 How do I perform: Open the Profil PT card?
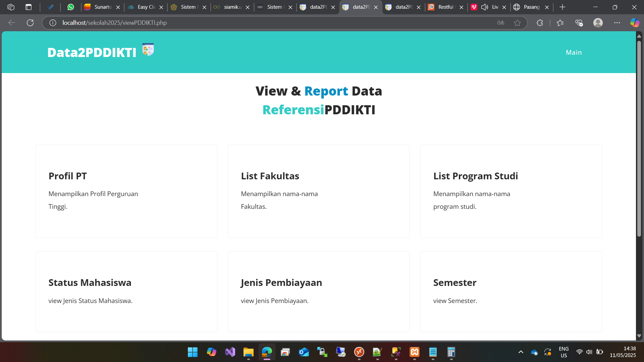click(x=126, y=191)
